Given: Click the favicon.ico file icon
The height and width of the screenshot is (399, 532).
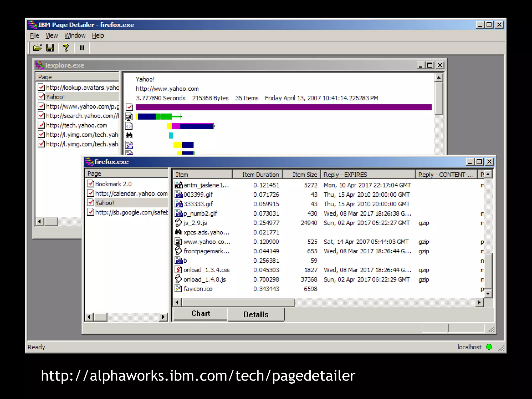Looking at the screenshot, I should point(178,289).
